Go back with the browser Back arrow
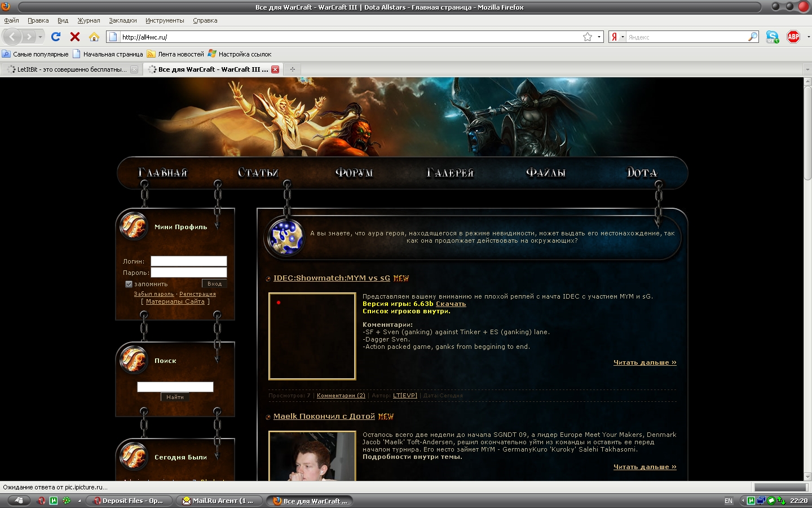812x508 pixels. point(12,37)
